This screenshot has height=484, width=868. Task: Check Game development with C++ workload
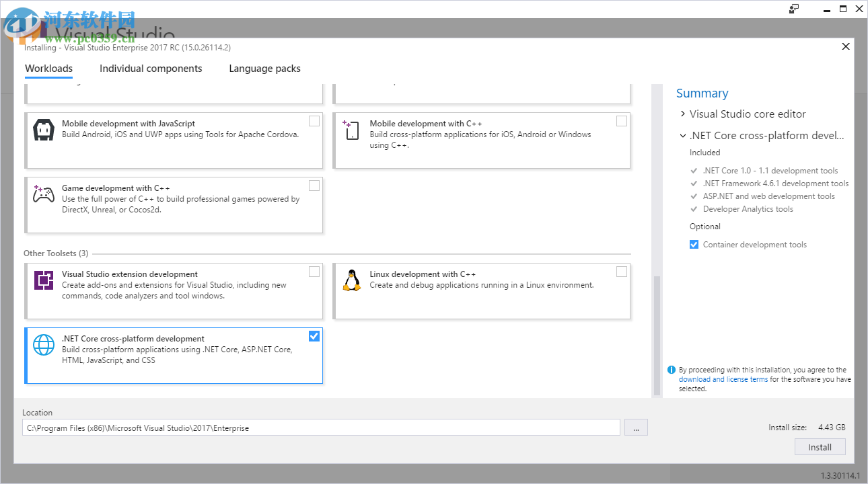pyautogui.click(x=314, y=186)
